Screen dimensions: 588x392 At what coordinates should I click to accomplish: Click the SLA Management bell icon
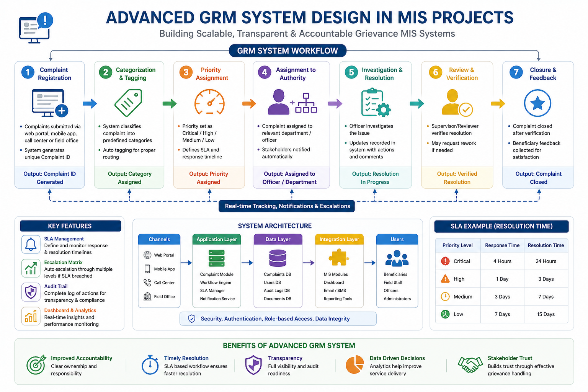(x=31, y=245)
